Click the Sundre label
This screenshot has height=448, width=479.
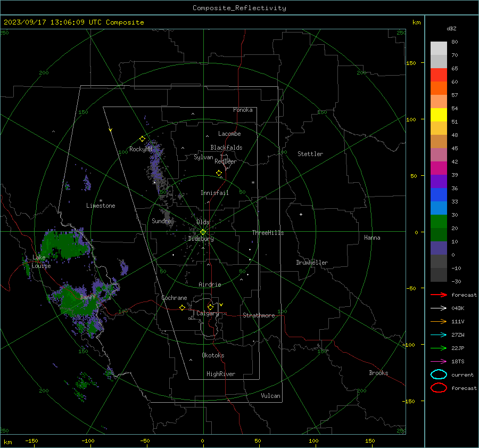click(x=161, y=221)
